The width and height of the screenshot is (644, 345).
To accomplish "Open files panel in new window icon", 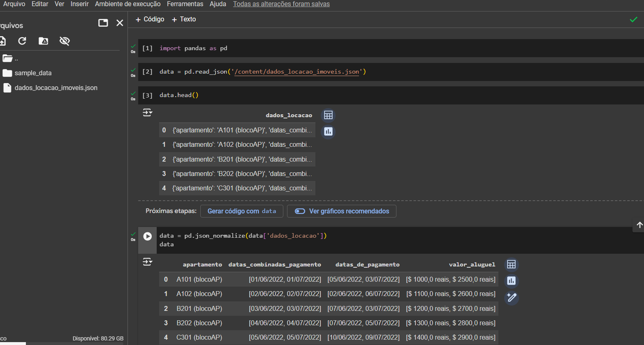I will (103, 23).
